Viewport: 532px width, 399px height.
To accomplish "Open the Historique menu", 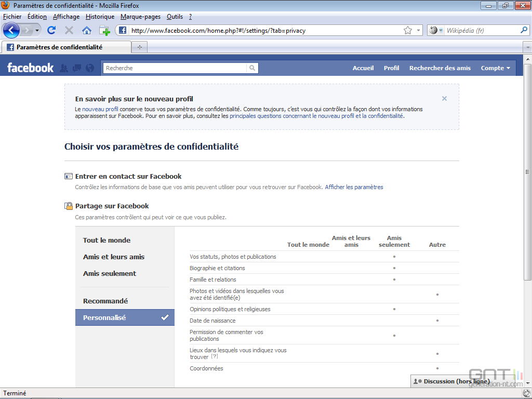I will coord(100,17).
